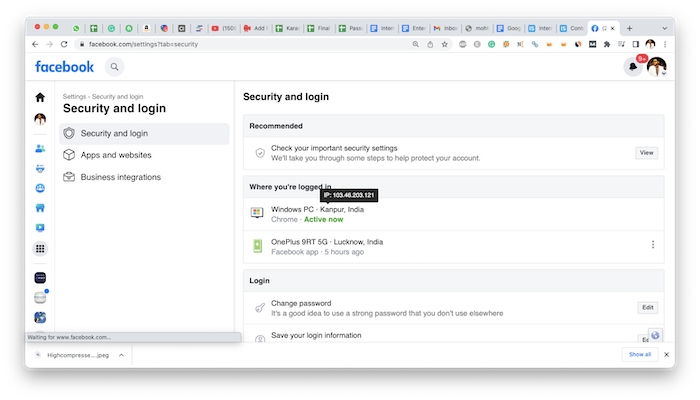Reload the page with refresh icon

[x=64, y=44]
